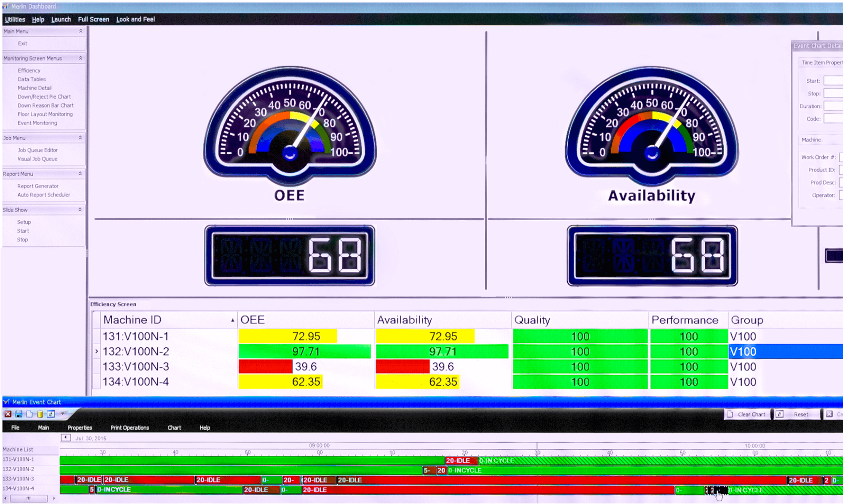
Task: Click the Merlin Dashboard title bar icon
Action: [x=6, y=6]
